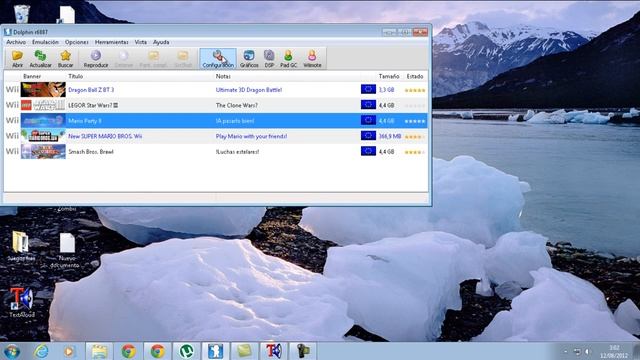Image resolution: width=640 pixels, height=360 pixels.
Task: Launch Internet Explorer from the taskbar
Action: (x=41, y=351)
